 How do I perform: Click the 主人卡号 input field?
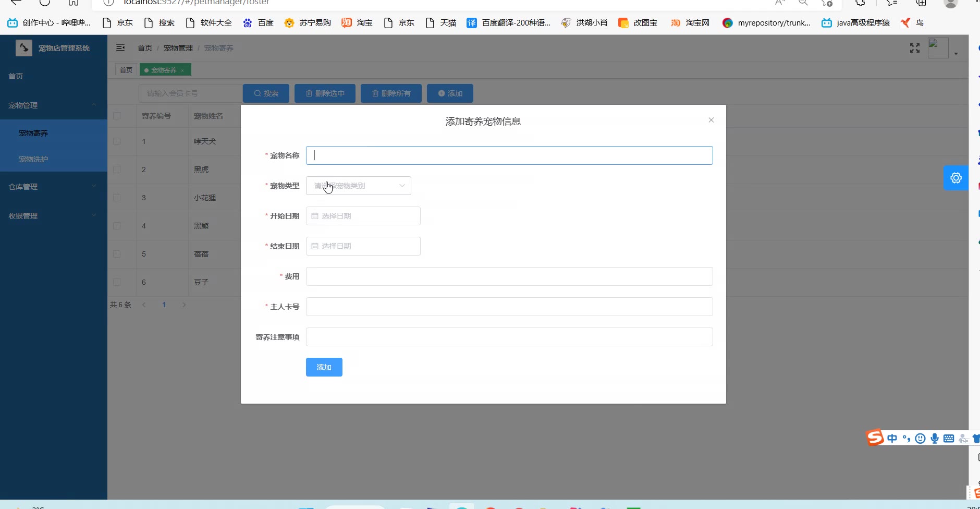[509, 307]
